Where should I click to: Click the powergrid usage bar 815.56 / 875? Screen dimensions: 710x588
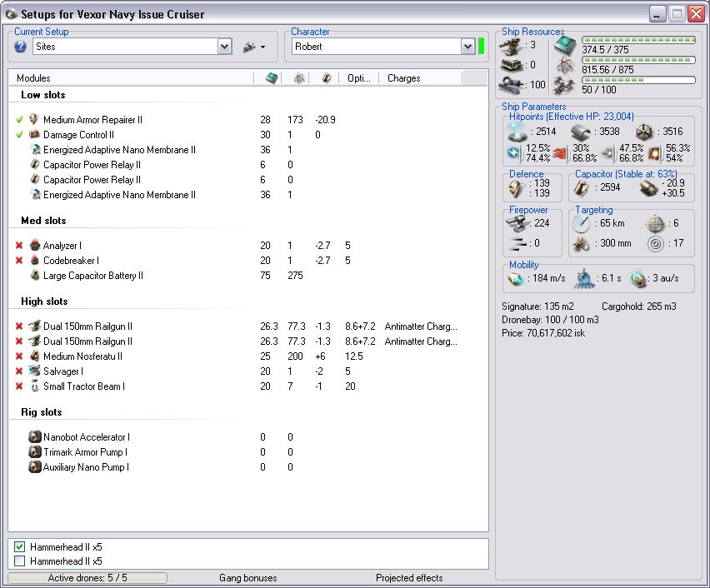tap(638, 60)
